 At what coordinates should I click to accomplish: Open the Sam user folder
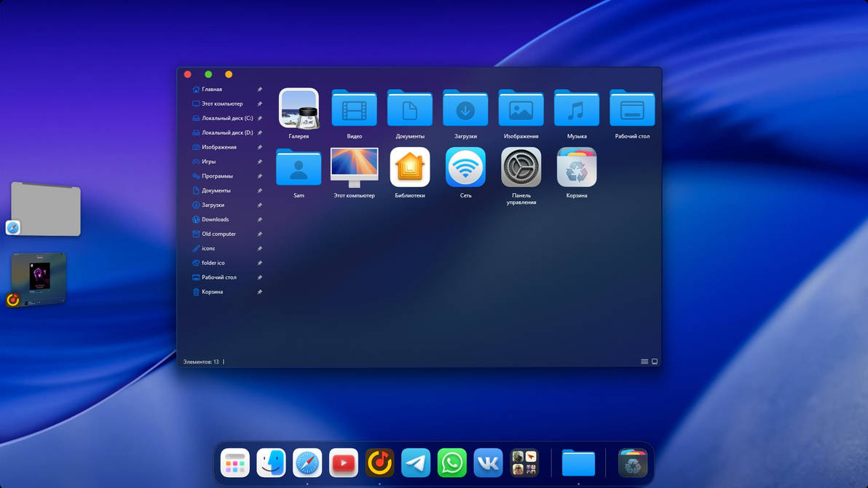299,168
